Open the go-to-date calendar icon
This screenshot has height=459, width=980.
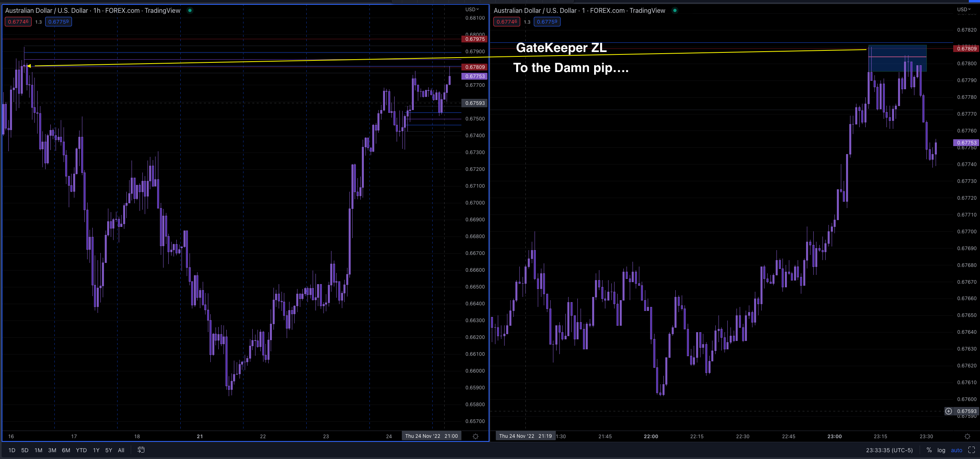tap(141, 450)
